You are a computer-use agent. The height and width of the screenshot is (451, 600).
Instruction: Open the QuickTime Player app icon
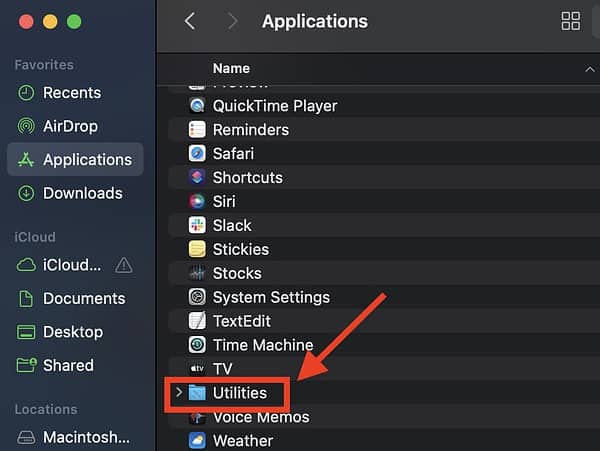pos(197,106)
